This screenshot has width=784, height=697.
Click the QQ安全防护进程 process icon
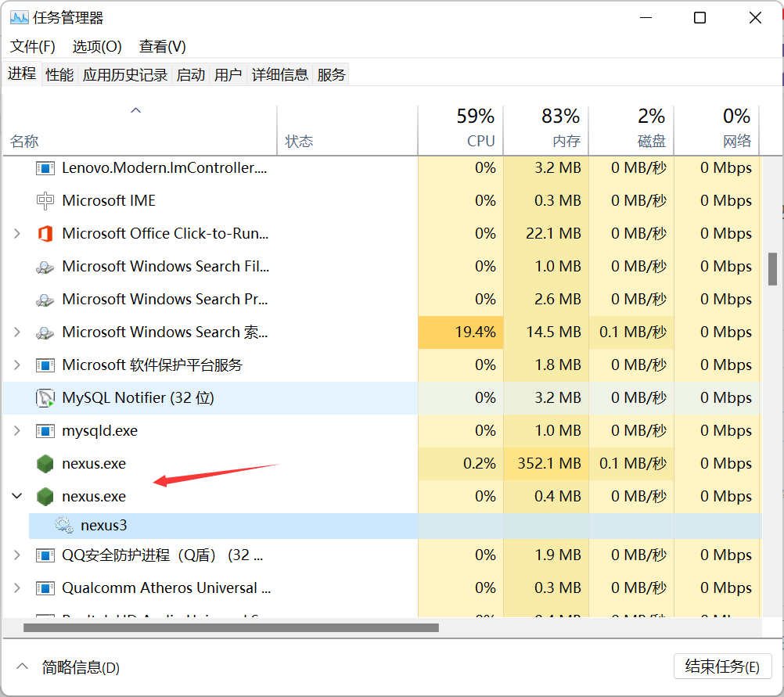(45, 555)
